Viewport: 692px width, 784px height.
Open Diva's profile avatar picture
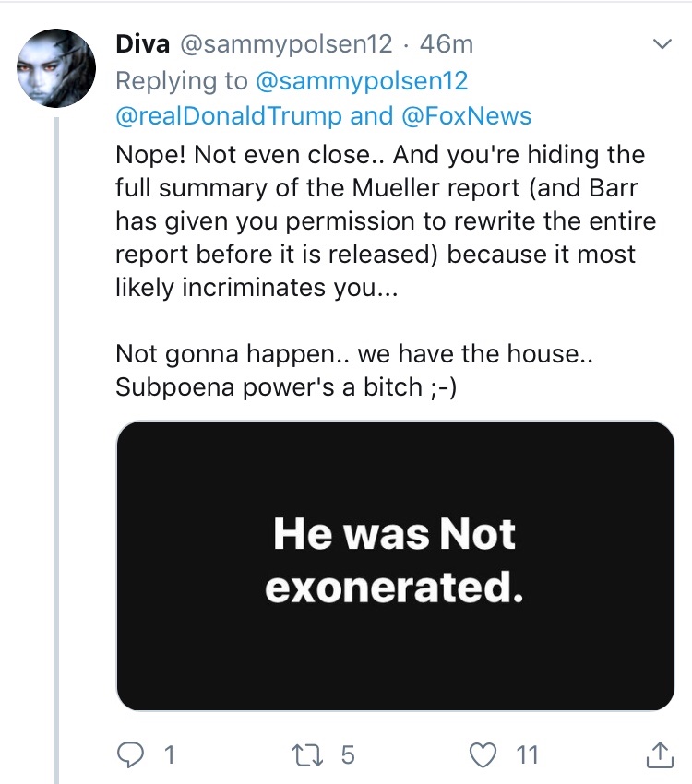pyautogui.click(x=56, y=68)
